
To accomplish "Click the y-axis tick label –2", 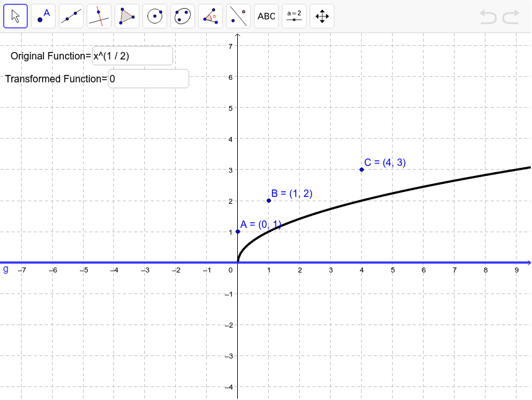I will 229,325.
